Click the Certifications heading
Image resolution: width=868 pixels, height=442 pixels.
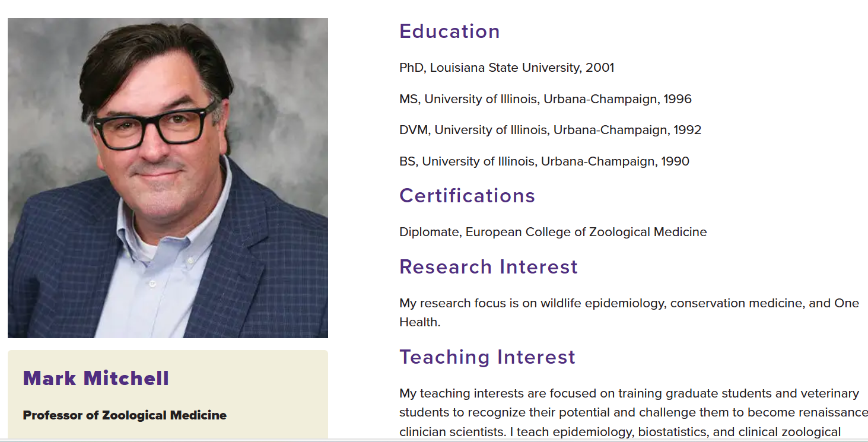(x=467, y=196)
